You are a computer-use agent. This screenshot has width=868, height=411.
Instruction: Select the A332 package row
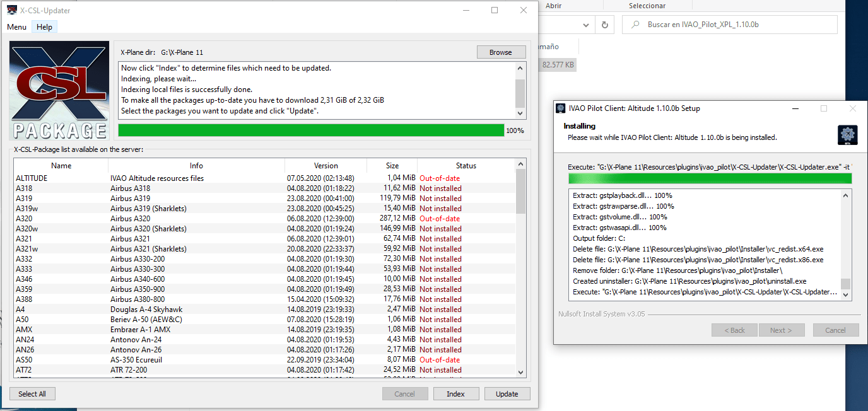coord(265,259)
